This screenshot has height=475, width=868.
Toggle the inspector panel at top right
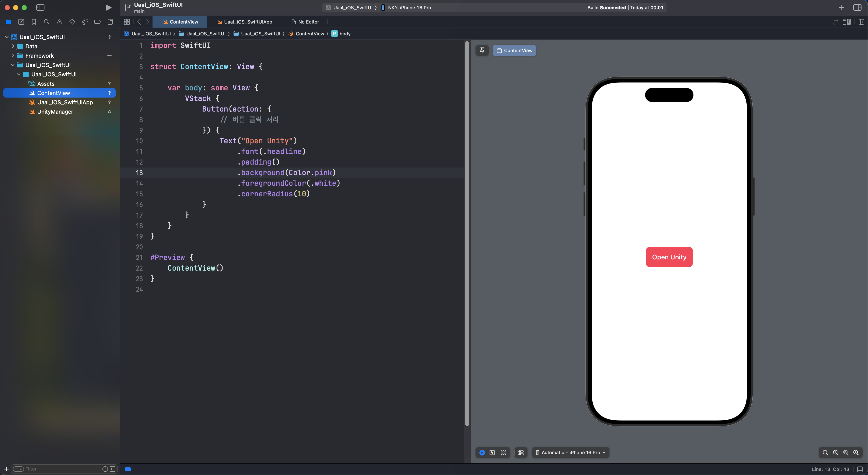pyautogui.click(x=857, y=7)
